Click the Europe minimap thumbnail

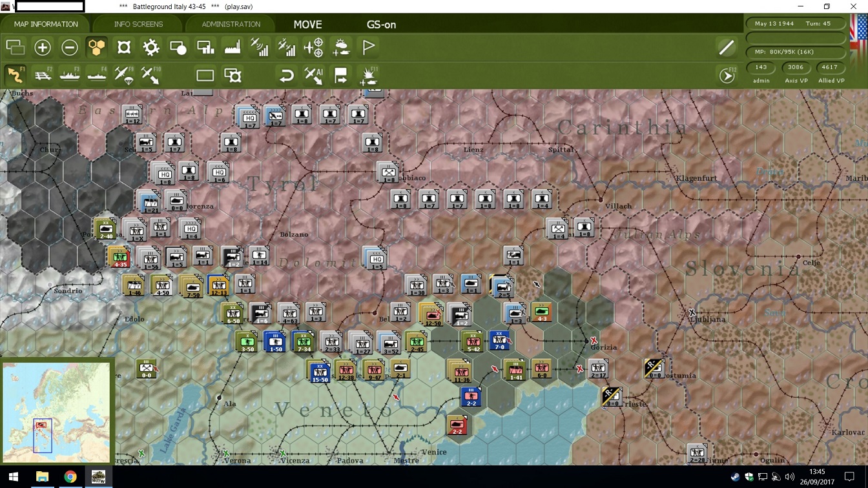pos(56,411)
